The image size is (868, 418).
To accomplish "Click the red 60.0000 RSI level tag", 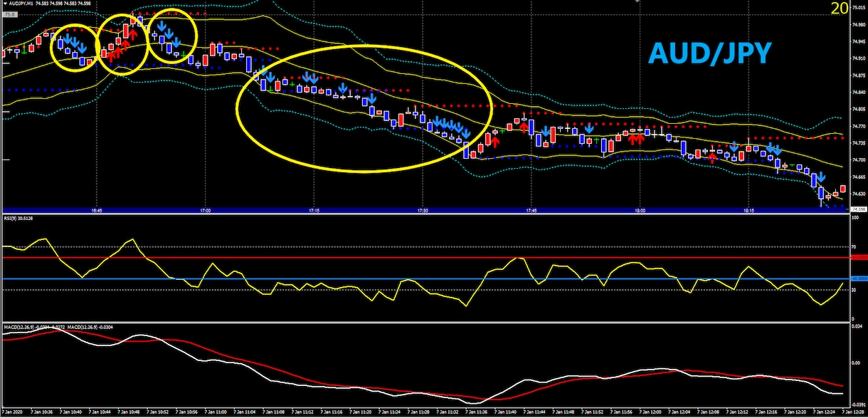I will pos(859,257).
